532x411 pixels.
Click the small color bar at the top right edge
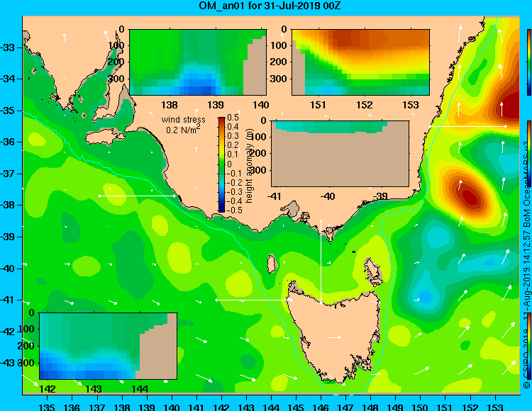[529, 62]
